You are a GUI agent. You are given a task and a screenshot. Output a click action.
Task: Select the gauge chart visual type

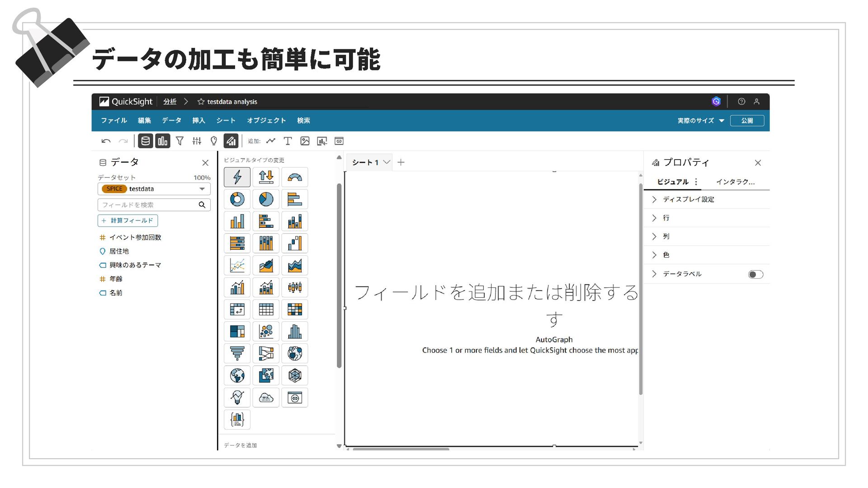pos(295,177)
